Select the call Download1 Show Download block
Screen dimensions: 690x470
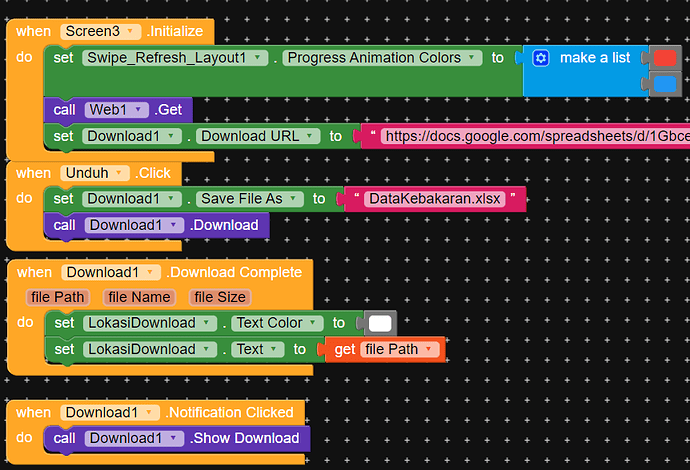click(64, 438)
